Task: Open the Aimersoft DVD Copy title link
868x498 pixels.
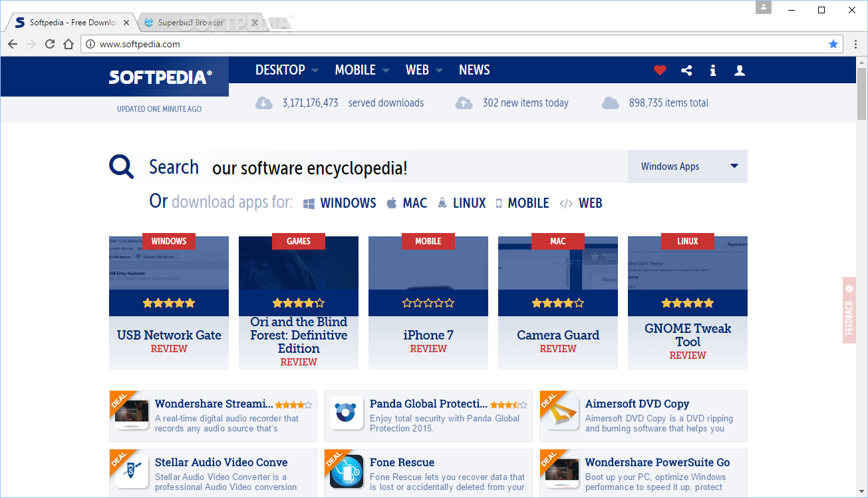Action: (x=637, y=403)
